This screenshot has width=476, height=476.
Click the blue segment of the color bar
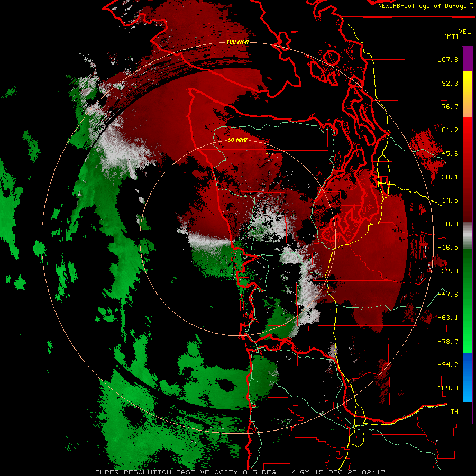coord(467,377)
